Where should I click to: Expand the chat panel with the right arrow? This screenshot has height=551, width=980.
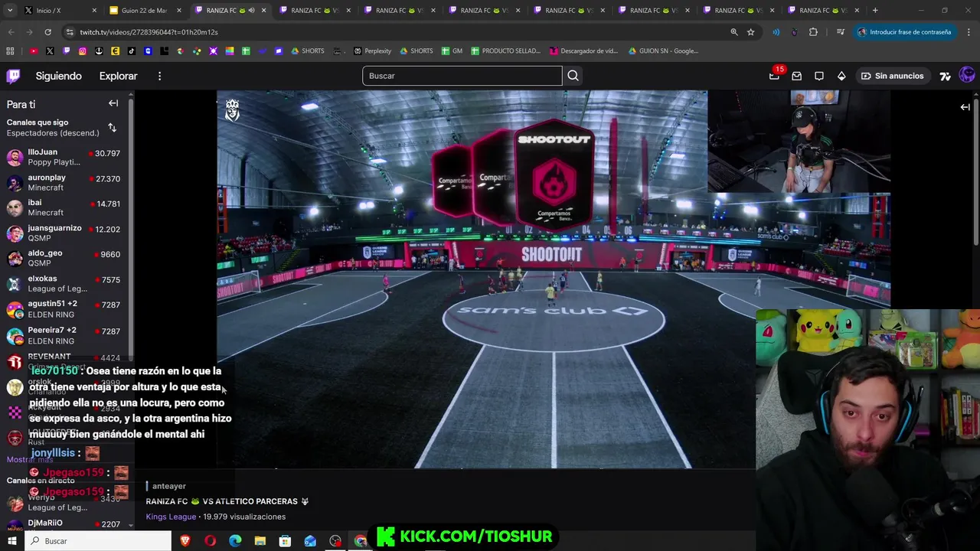coord(965,107)
